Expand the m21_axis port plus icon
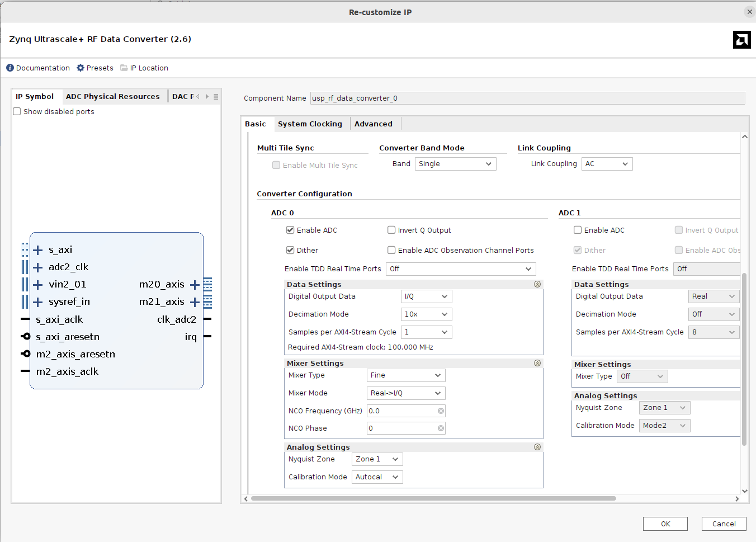The width and height of the screenshot is (756, 542). coord(195,302)
